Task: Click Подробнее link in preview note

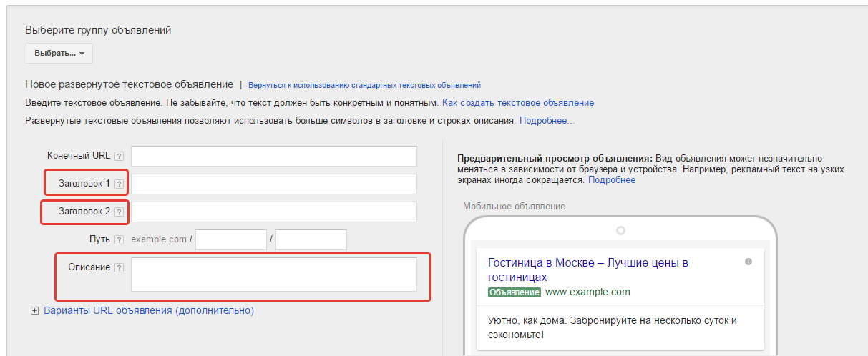Action: coord(611,180)
